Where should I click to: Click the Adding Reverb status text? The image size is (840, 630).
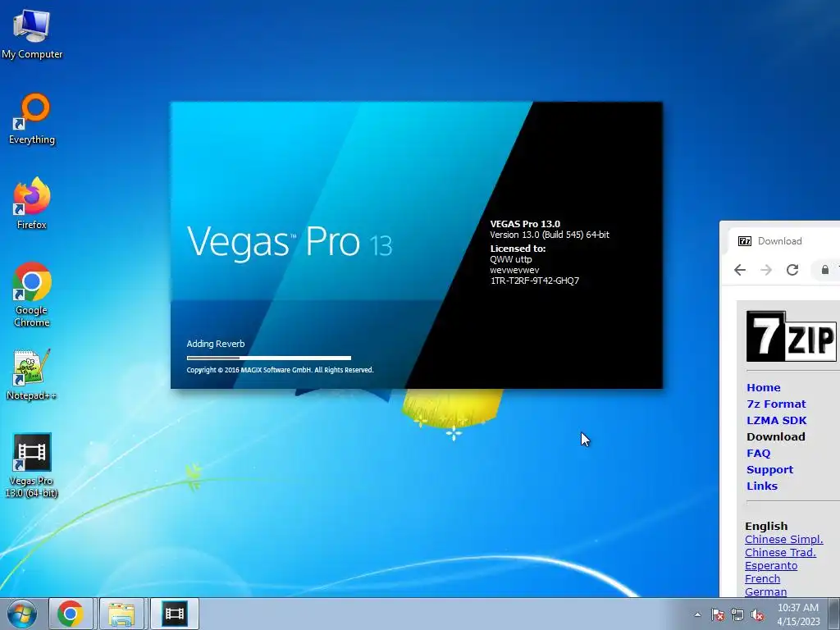[x=216, y=344]
